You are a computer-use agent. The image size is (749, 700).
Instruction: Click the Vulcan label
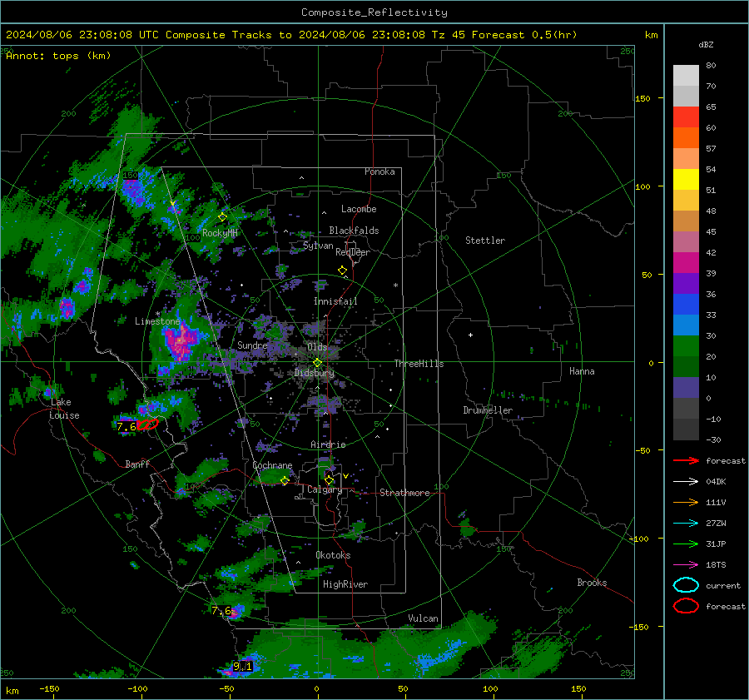point(423,618)
